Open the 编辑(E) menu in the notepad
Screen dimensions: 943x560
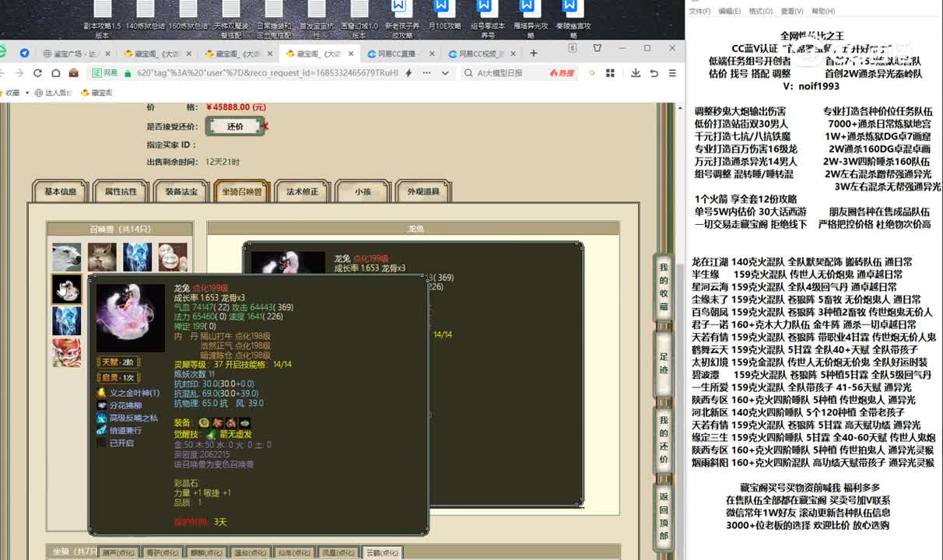click(x=729, y=12)
